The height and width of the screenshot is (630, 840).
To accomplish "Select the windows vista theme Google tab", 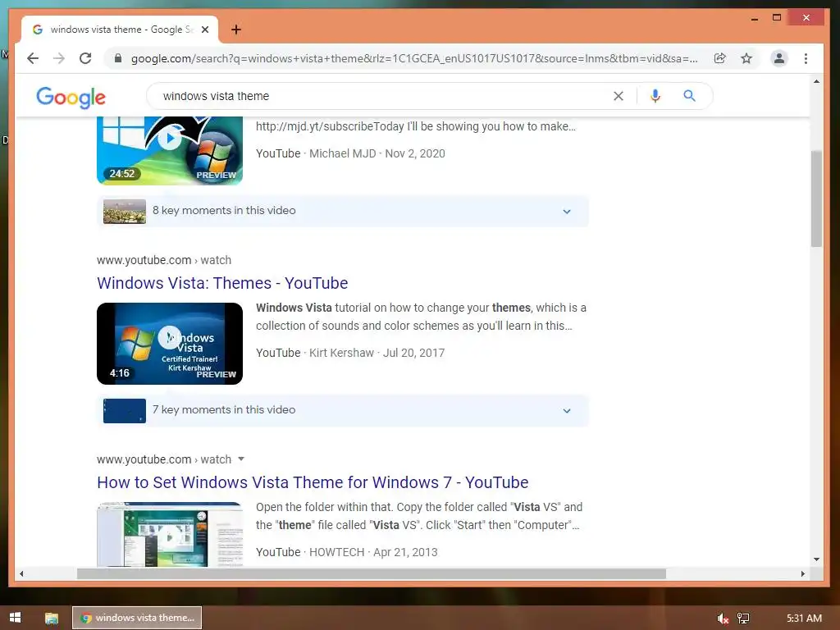I will [120, 30].
